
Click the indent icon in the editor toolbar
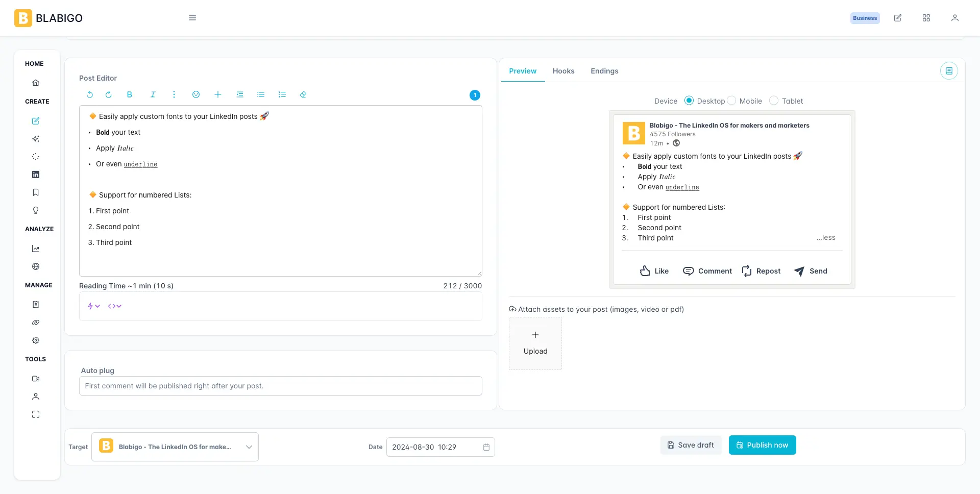click(240, 94)
